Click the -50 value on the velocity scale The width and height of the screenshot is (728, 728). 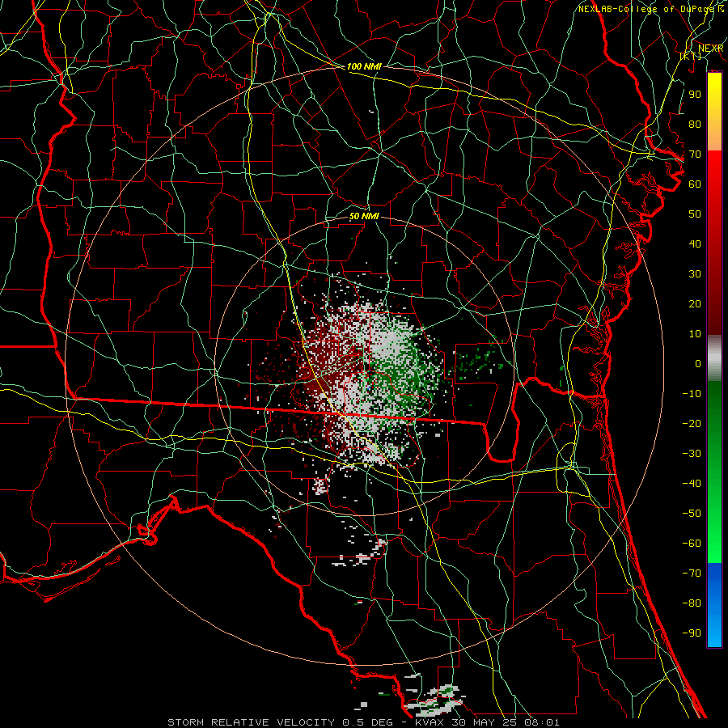coord(692,514)
